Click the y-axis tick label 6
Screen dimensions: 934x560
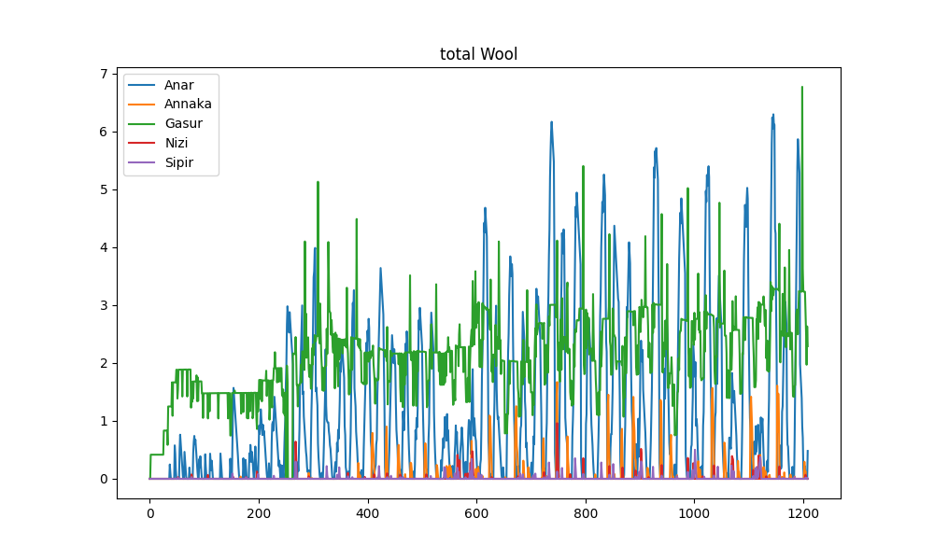[105, 132]
